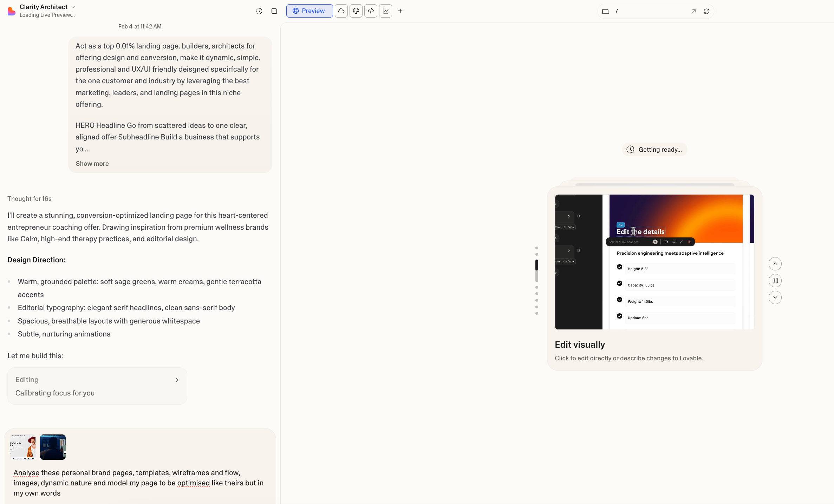834x504 pixels.
Task: Open the dark attached image thumbnail
Action: (x=53, y=447)
